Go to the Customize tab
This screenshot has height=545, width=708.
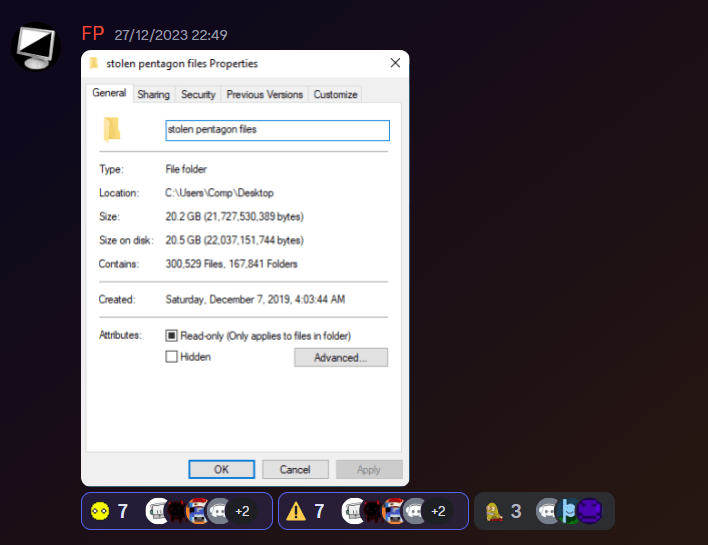(335, 95)
